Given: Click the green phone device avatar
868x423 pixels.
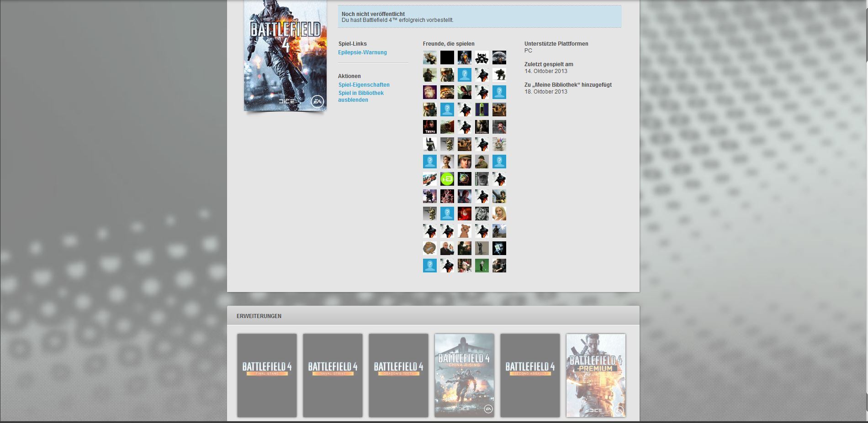Looking at the screenshot, I should click(482, 110).
